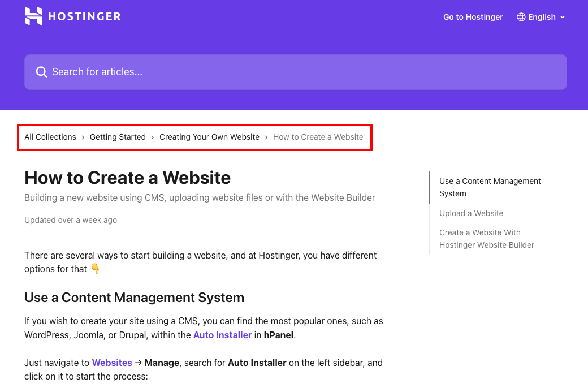Click the chevron after Creating Your Own Website
The width and height of the screenshot is (588, 392).
coord(266,137)
